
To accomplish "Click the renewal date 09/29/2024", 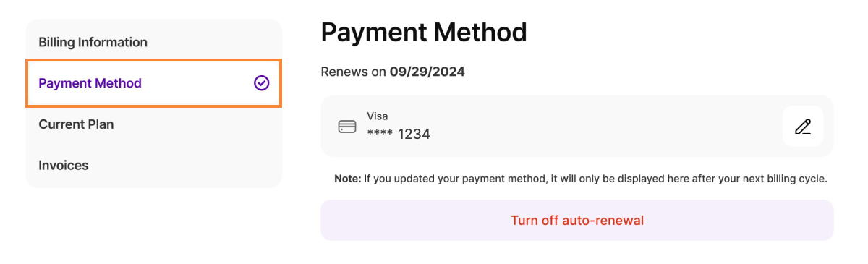I will [427, 72].
